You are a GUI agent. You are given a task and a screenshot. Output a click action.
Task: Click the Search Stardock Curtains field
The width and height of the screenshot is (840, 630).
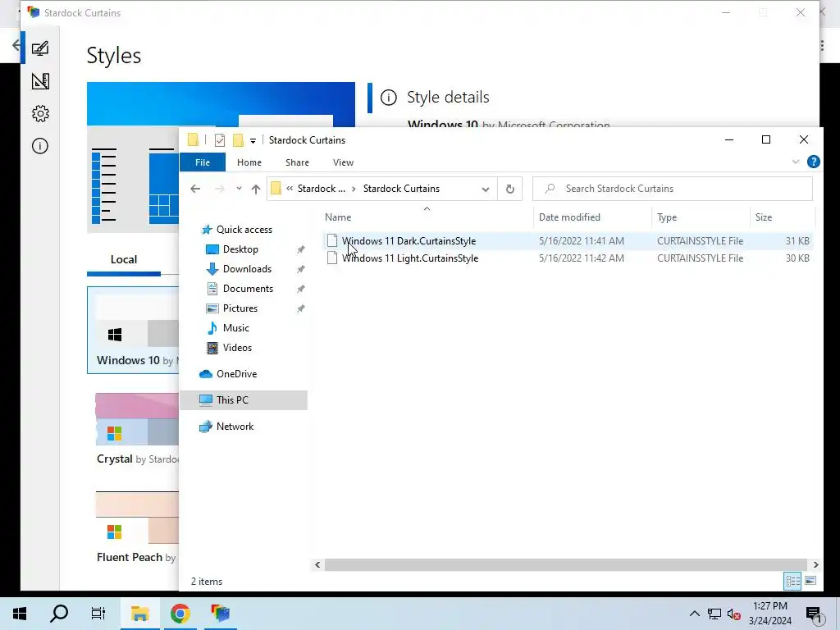[673, 189]
